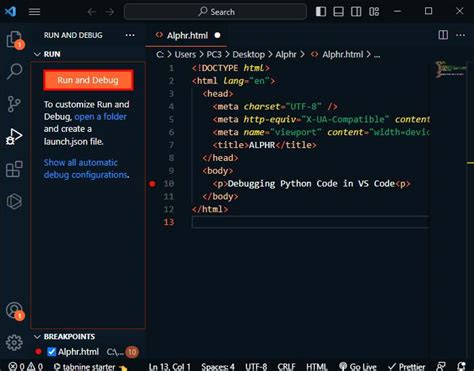Click HTML language mode
The image size is (474, 371).
pos(317,367)
